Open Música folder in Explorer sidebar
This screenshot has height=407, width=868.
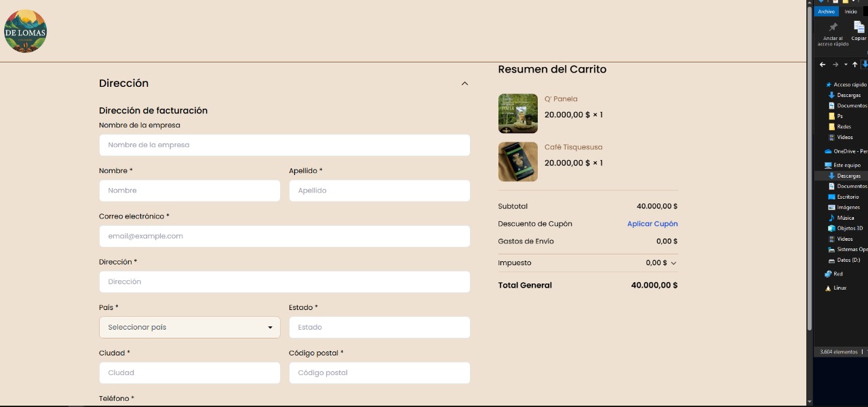click(x=845, y=218)
